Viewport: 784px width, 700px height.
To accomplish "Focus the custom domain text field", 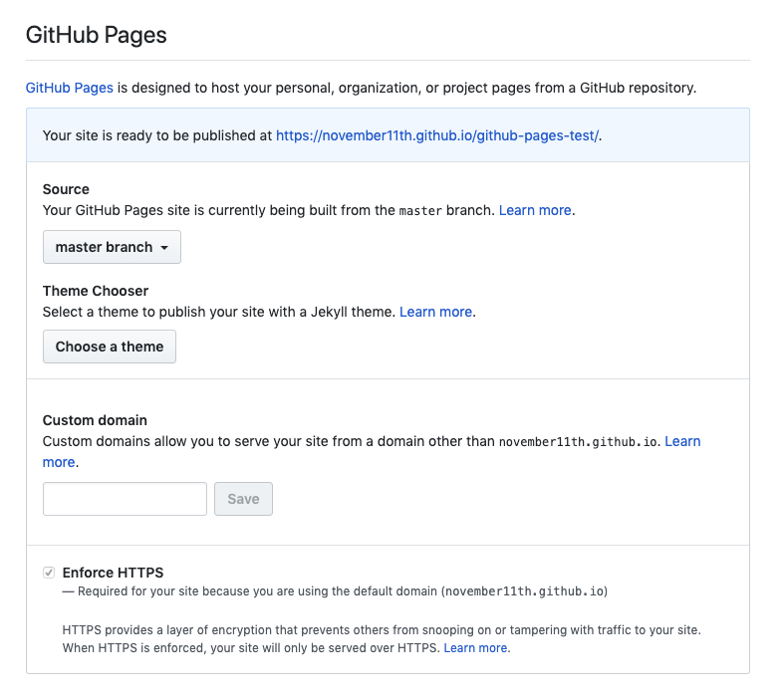I will [x=125, y=499].
